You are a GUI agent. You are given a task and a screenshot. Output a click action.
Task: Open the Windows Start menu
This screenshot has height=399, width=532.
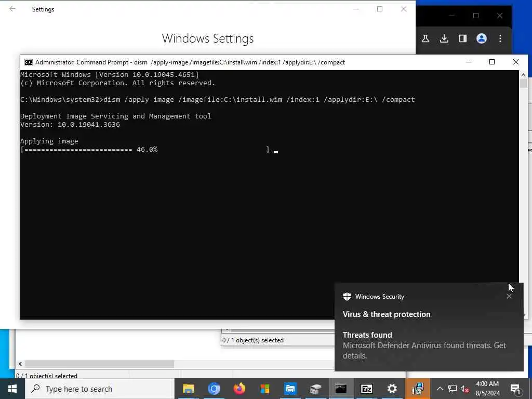(x=12, y=389)
